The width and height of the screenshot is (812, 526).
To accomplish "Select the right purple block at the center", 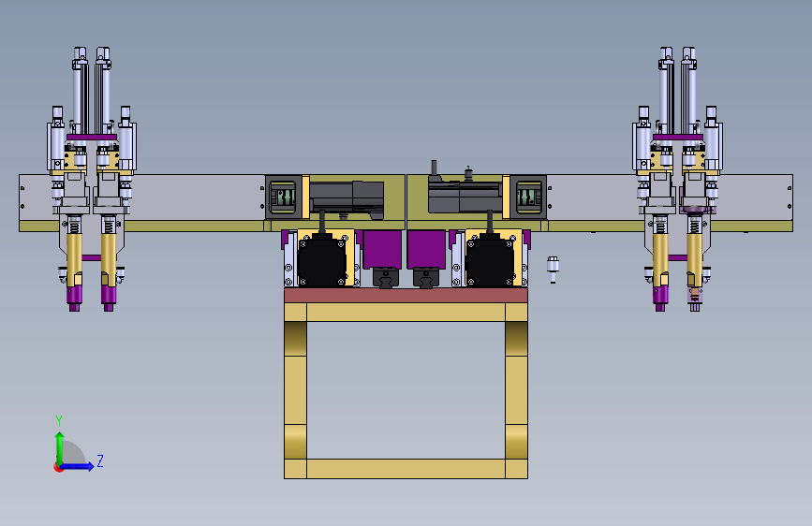I will coord(426,250).
